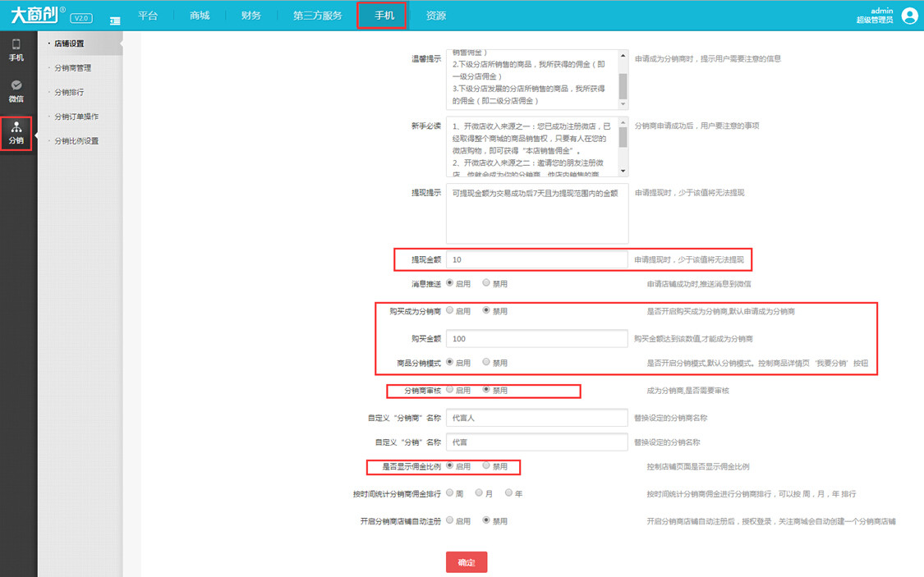Click the admin user avatar icon
924x577 pixels.
(x=909, y=16)
